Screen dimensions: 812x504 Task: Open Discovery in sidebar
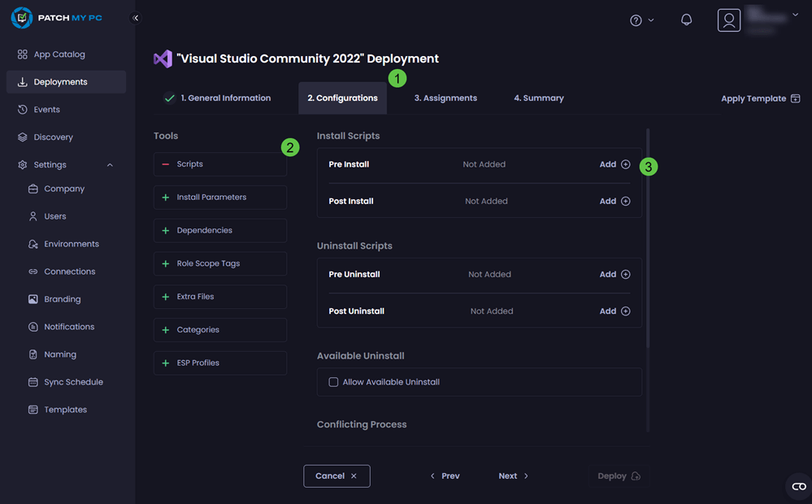point(66,137)
